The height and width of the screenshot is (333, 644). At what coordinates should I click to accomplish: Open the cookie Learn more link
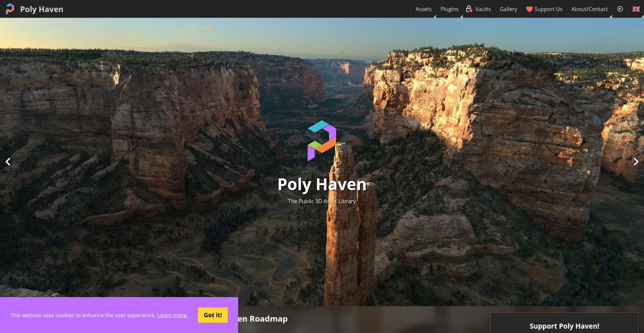pos(172,315)
